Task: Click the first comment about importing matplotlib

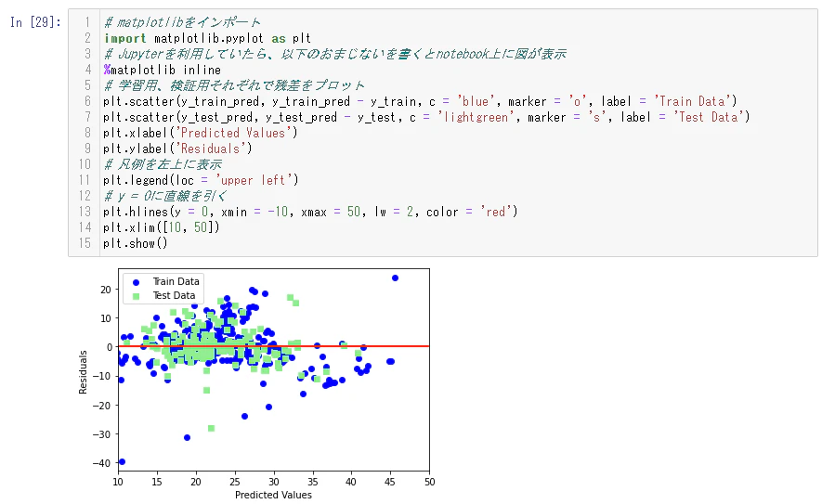Action: [x=182, y=22]
